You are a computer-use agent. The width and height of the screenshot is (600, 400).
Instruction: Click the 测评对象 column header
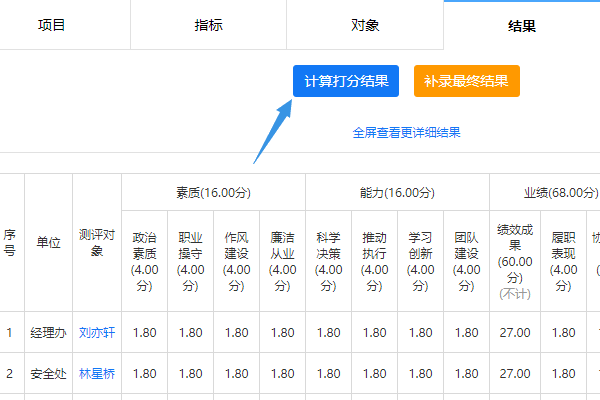pyautogui.click(x=97, y=243)
